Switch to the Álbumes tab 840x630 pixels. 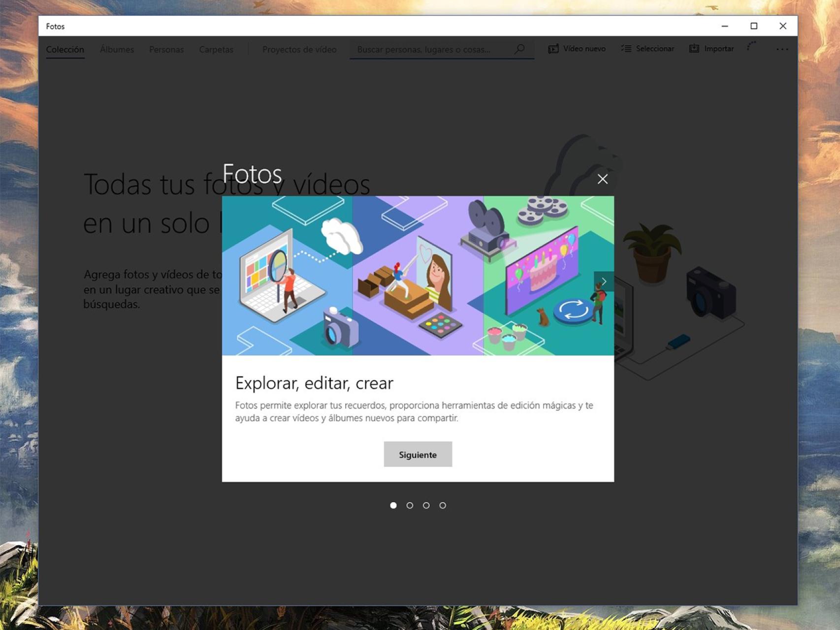pos(117,49)
